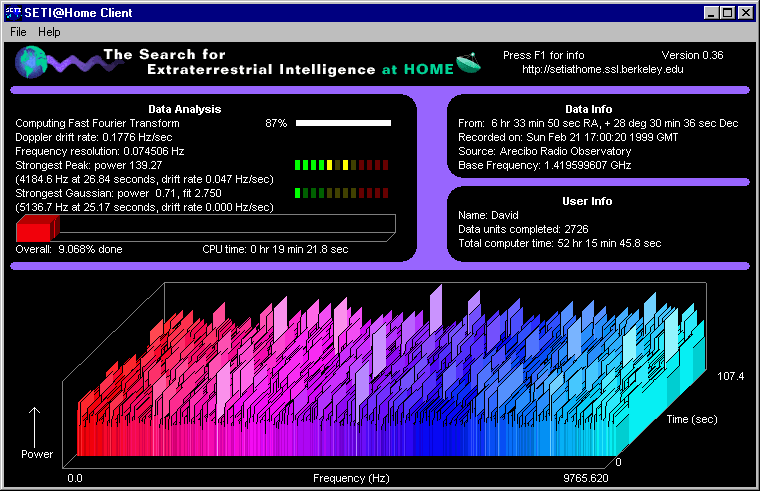This screenshot has width=760, height=491.
Task: Click the satellite dish icon in the banner
Action: point(468,62)
